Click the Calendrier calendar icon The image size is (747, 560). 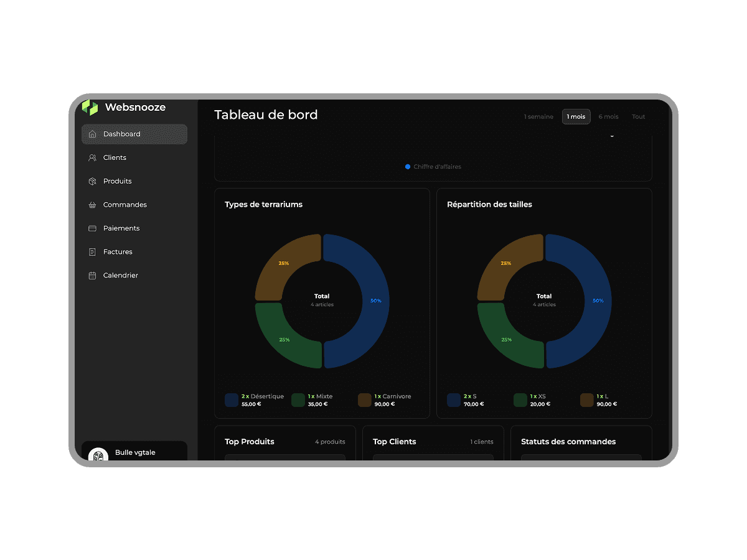[x=92, y=276]
